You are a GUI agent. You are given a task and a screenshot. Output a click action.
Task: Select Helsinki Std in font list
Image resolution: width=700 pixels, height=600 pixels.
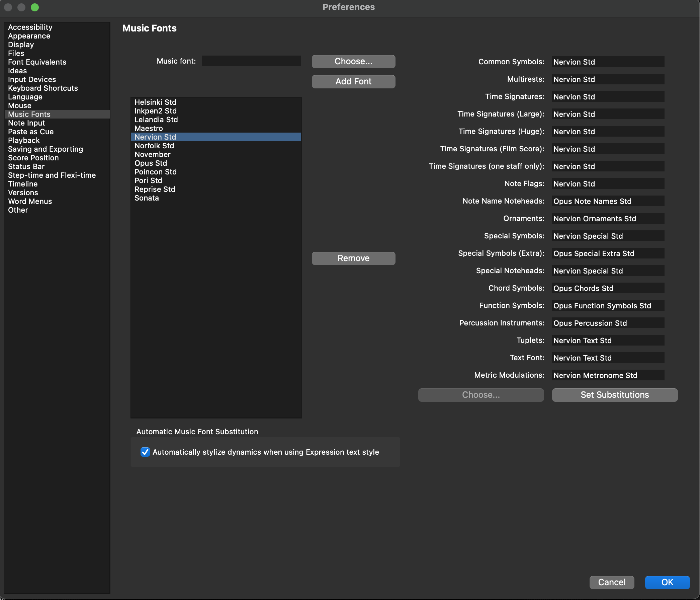[216, 102]
